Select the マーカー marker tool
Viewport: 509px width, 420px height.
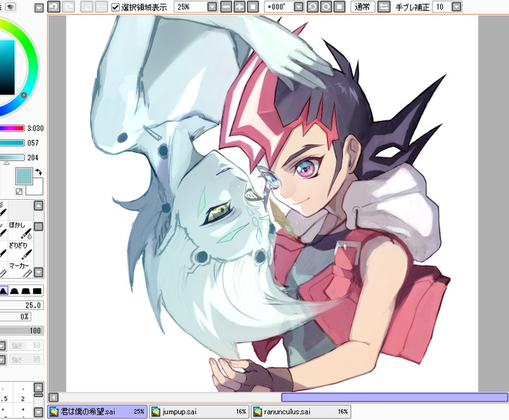click(x=20, y=270)
